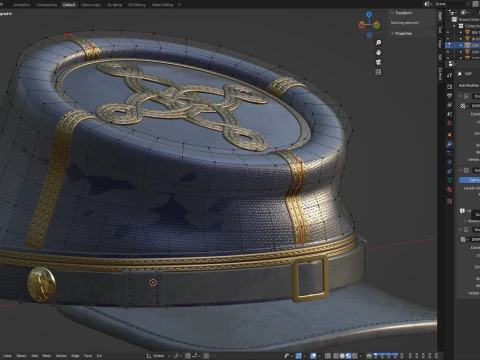Viewport: 480px width, 360px height.
Task: Switch to the Scripting workspace tab
Action: tap(114, 5)
